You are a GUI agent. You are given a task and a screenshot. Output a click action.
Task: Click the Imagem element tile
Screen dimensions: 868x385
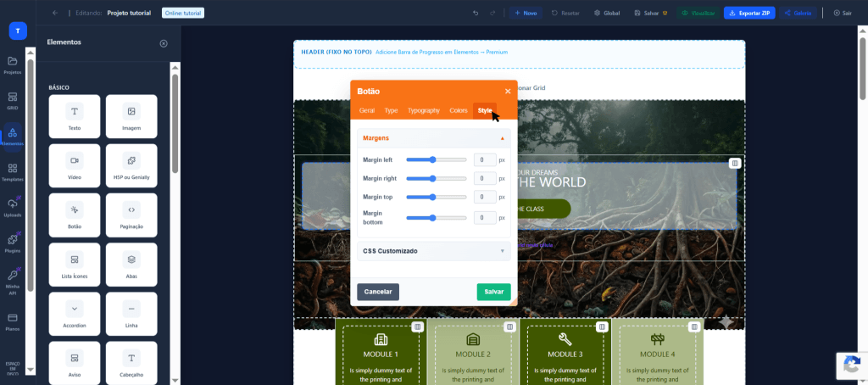[131, 116]
